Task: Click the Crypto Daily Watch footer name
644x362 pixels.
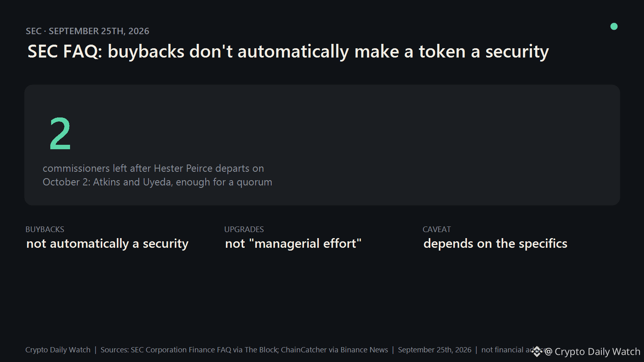Action: (x=58, y=350)
